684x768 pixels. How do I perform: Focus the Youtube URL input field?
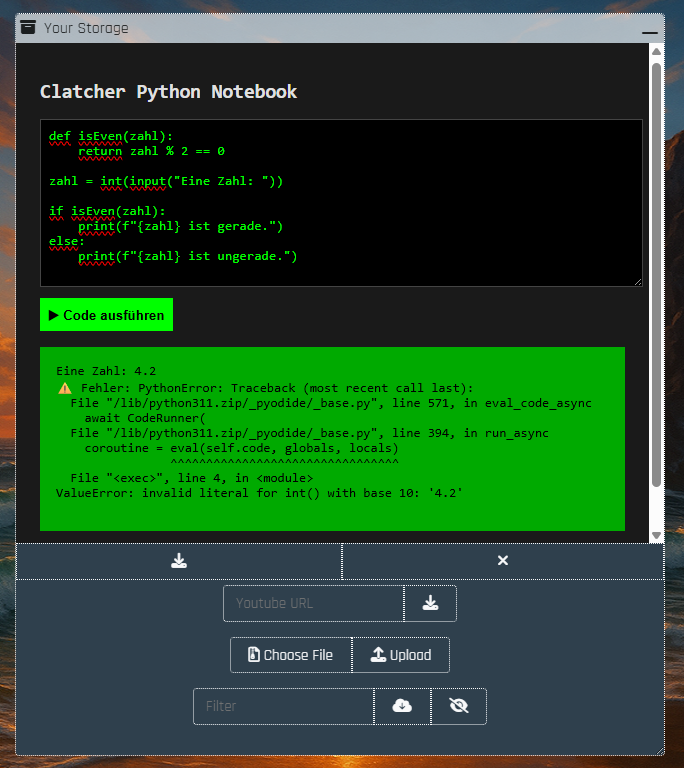pos(314,603)
